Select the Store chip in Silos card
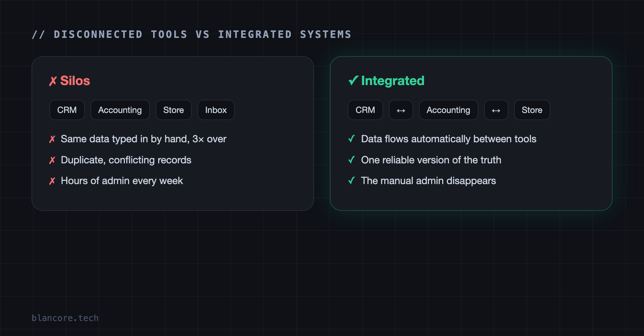Viewport: 644px width, 336px height. [x=174, y=110]
